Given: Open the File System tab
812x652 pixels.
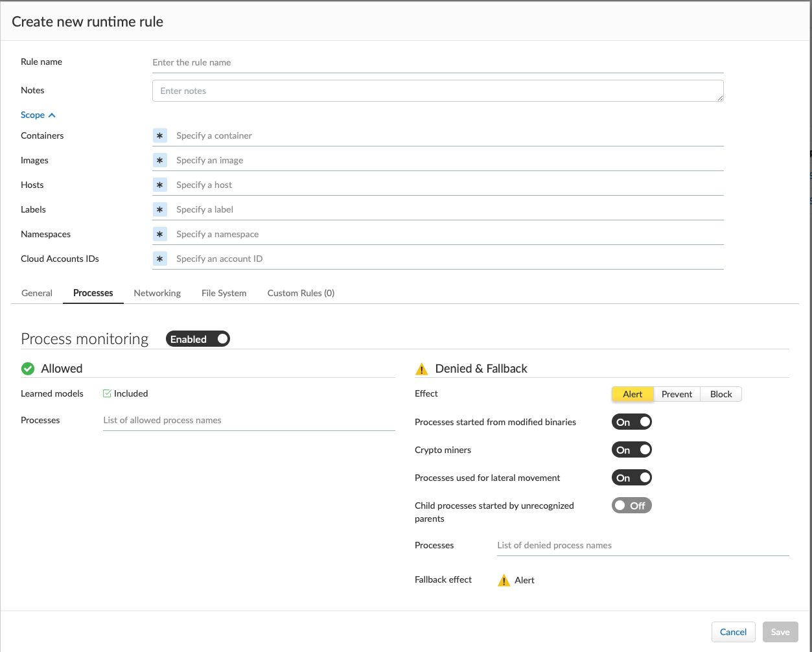Looking at the screenshot, I should (224, 293).
